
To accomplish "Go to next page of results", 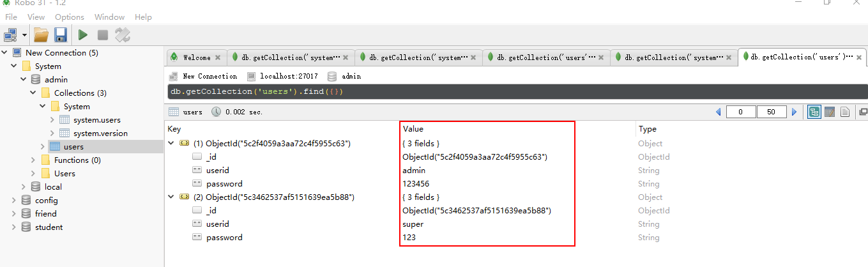I will (x=795, y=112).
